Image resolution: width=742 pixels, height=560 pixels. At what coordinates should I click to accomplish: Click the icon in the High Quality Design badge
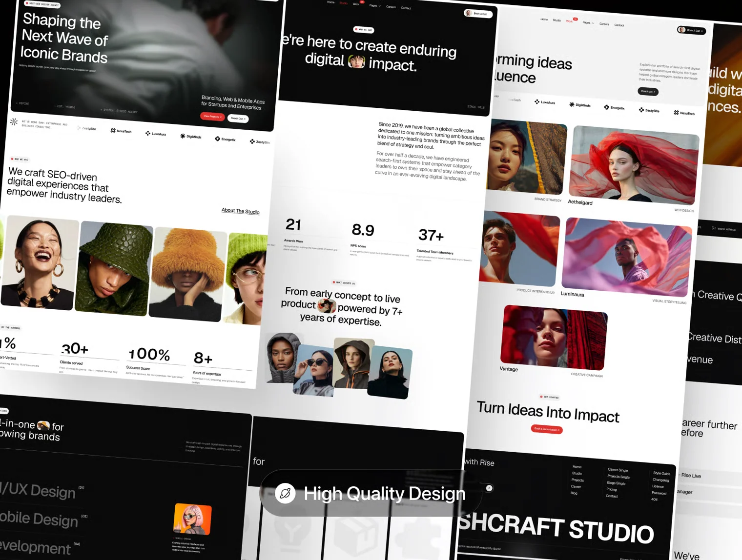[x=285, y=493]
